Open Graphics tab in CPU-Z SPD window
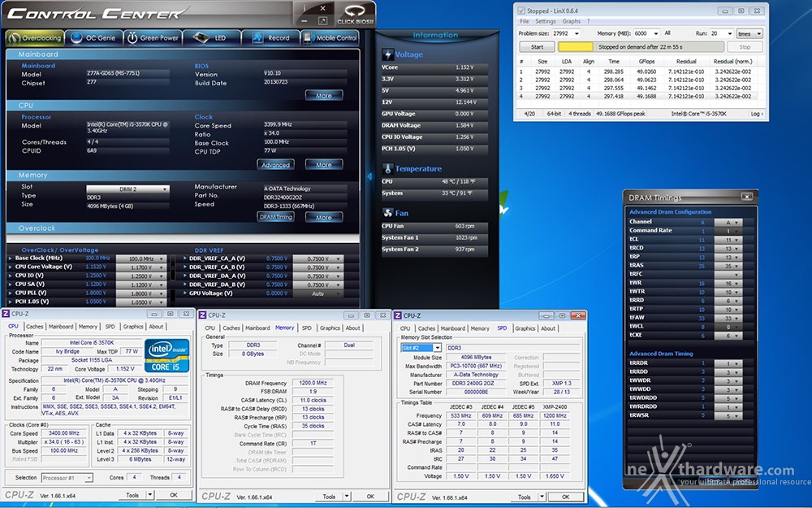Viewport: 812px width, 508px height. [x=525, y=328]
